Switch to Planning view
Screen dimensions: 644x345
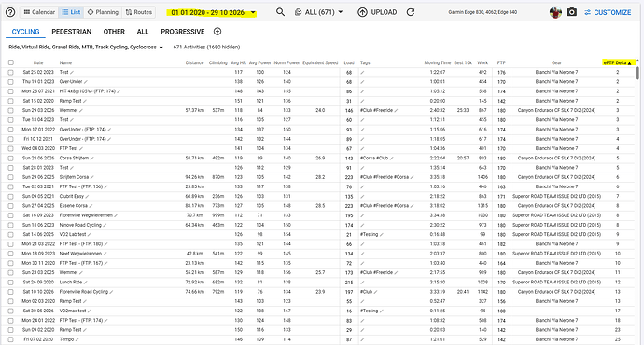pyautogui.click(x=103, y=12)
